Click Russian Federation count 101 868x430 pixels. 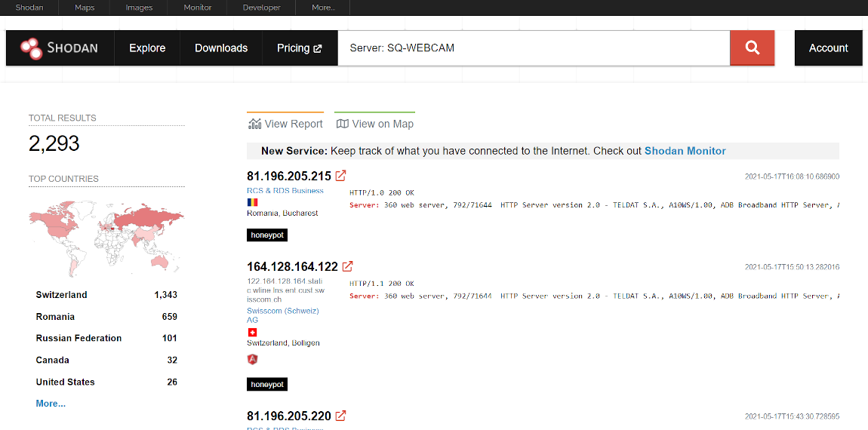tap(170, 338)
